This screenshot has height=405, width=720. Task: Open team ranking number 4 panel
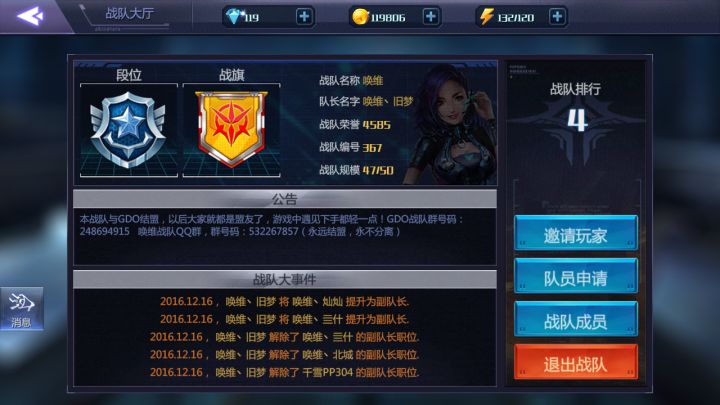click(577, 121)
